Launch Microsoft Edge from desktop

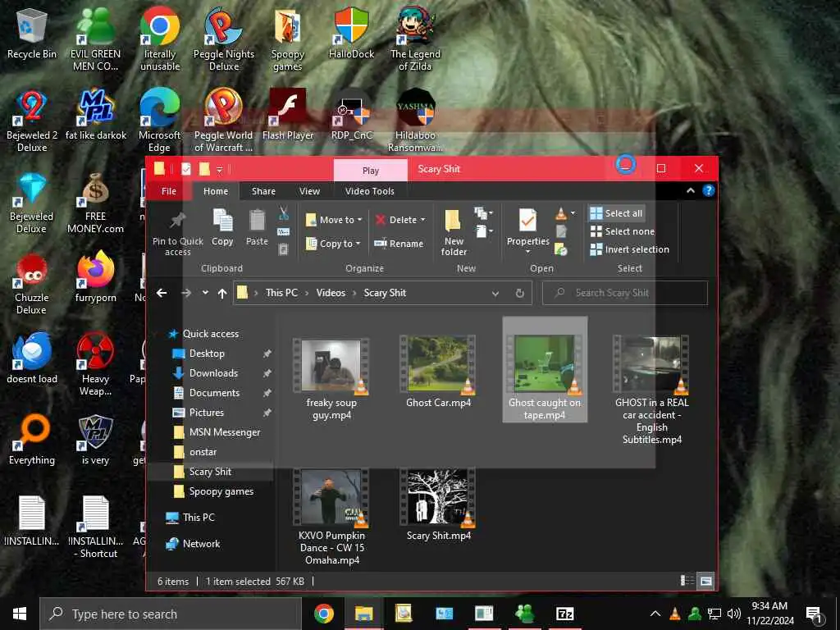click(x=160, y=121)
